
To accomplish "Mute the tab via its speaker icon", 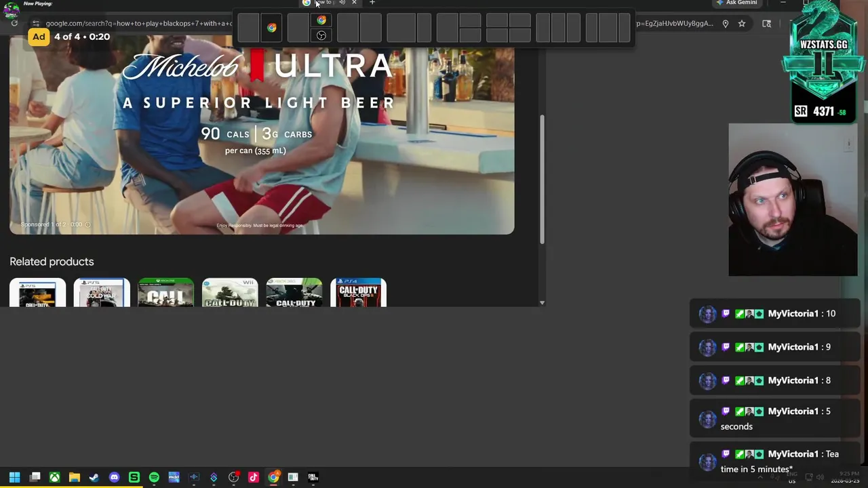I will (x=342, y=3).
